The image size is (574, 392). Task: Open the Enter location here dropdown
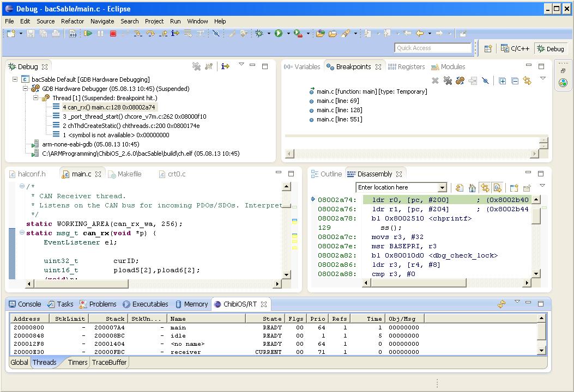[x=442, y=188]
